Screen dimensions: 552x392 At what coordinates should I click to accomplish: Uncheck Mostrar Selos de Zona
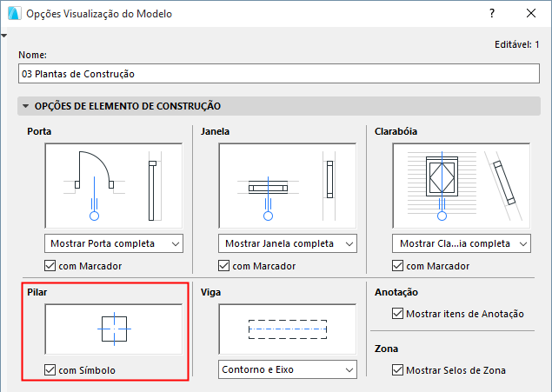click(398, 371)
